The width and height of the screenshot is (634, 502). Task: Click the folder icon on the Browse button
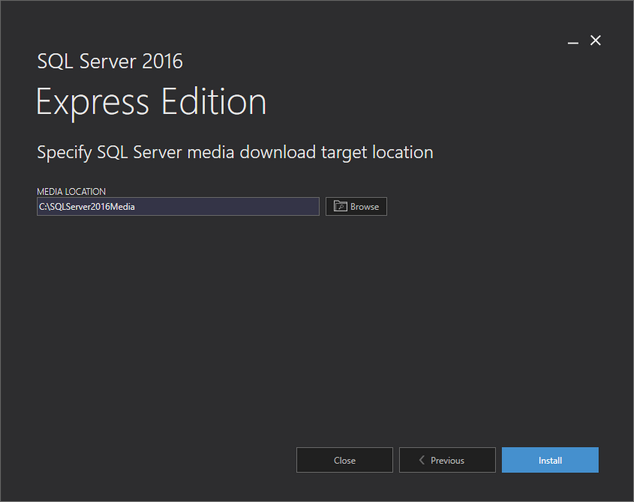tap(340, 206)
